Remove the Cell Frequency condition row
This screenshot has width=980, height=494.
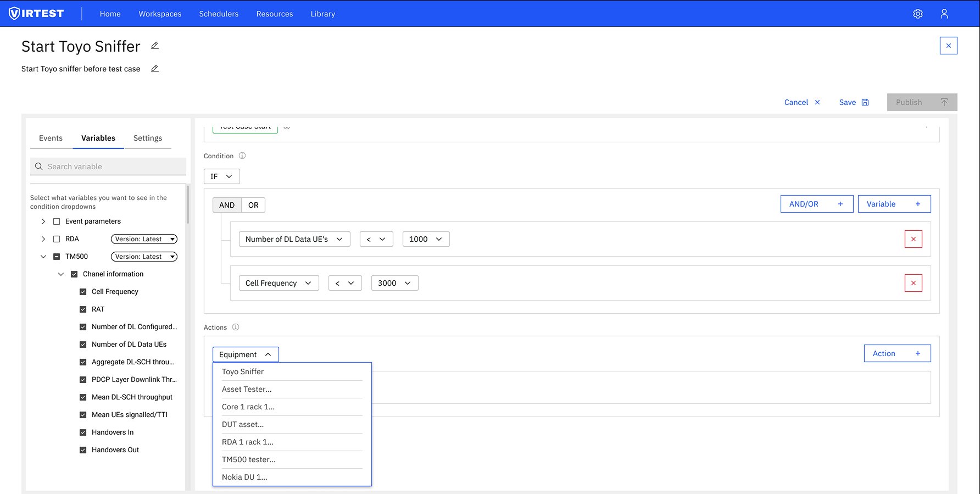pos(913,283)
